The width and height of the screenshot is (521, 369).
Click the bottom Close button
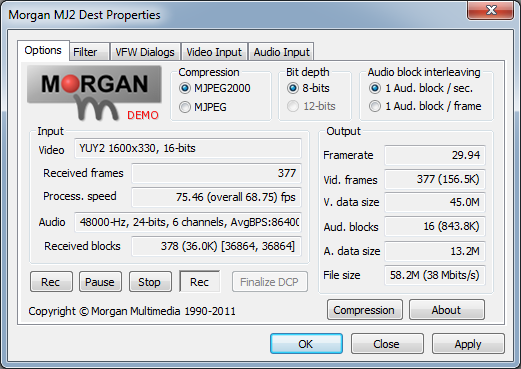(387, 344)
